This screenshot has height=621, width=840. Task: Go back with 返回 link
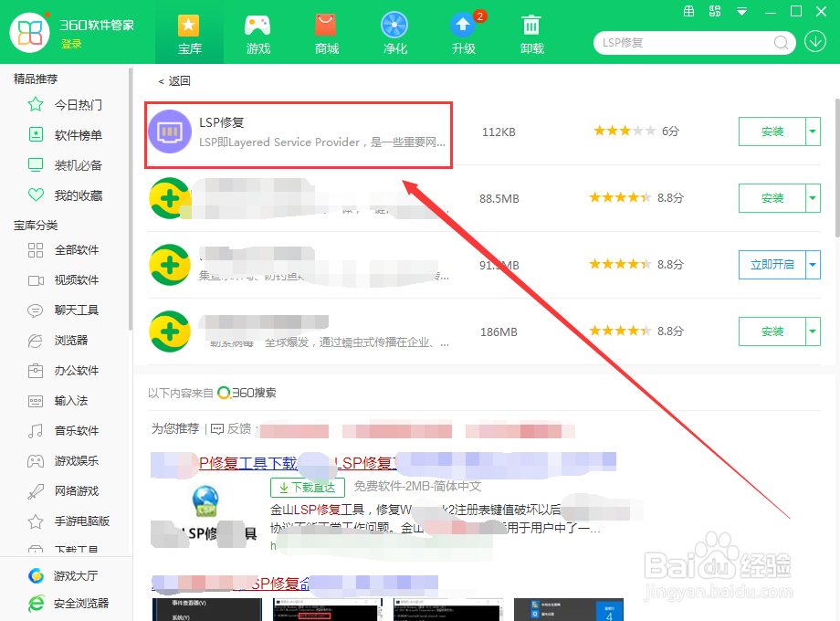click(x=174, y=81)
